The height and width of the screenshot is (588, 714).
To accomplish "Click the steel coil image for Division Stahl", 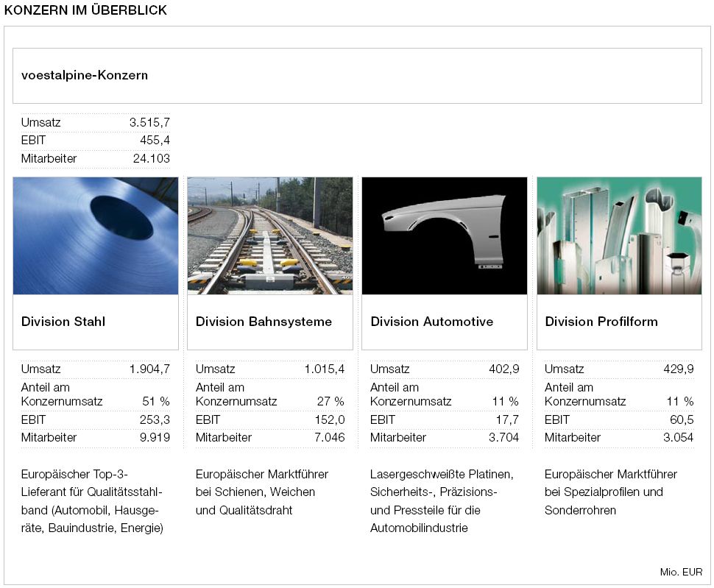I will click(96, 235).
